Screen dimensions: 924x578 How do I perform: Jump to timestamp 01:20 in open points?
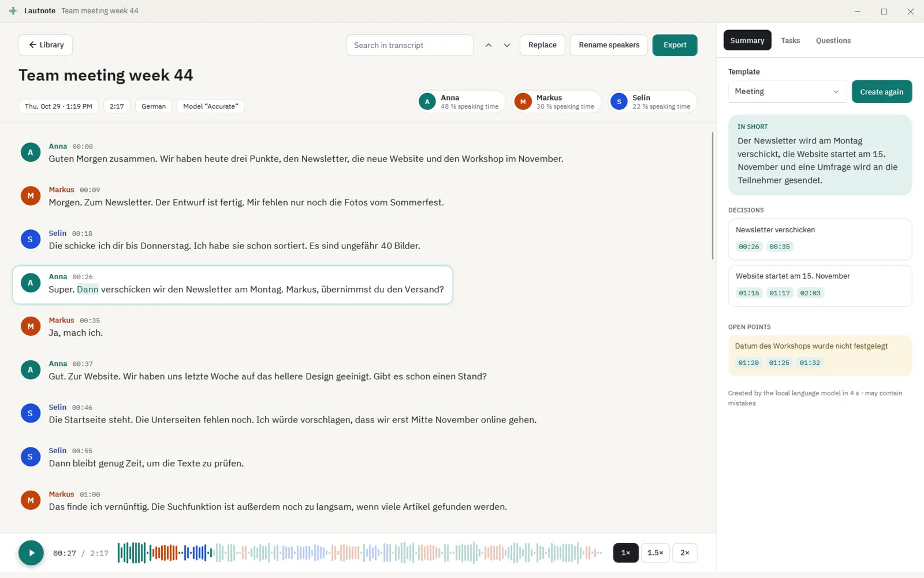[748, 363]
